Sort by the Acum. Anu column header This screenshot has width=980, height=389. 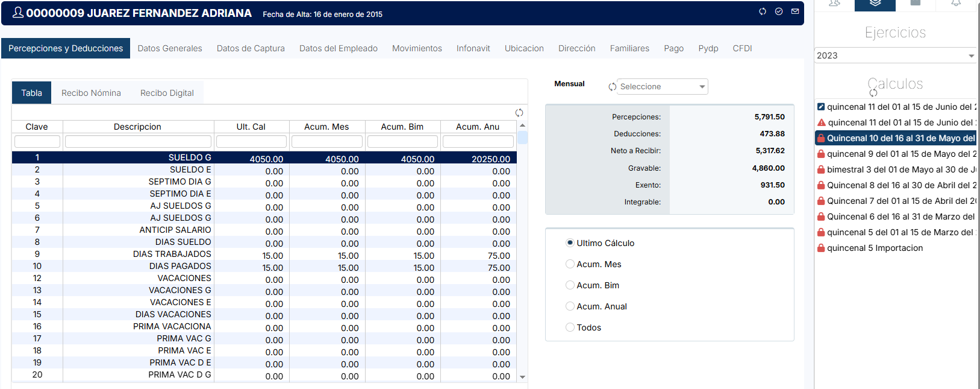pos(478,127)
